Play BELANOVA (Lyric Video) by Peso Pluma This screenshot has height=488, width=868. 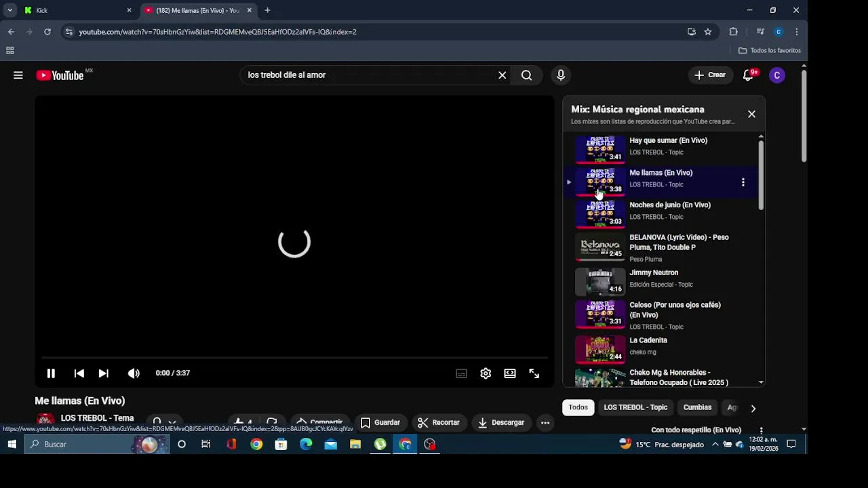[x=661, y=247]
